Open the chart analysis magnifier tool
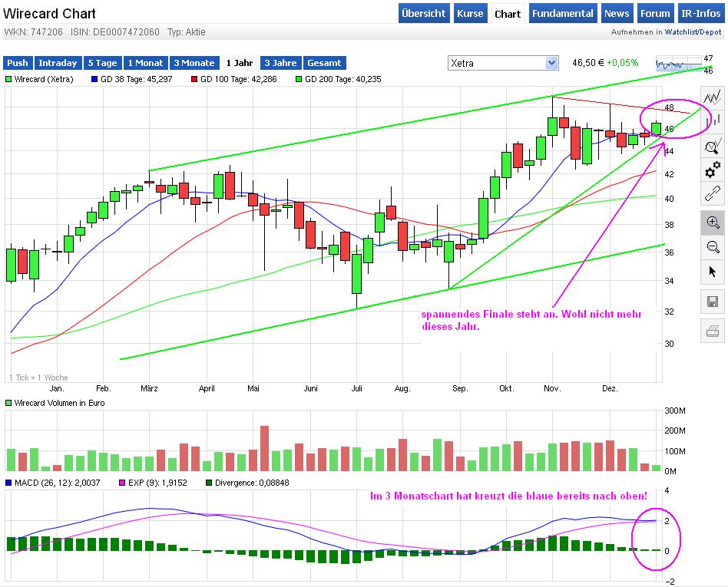The width and height of the screenshot is (728, 587). coord(713,146)
